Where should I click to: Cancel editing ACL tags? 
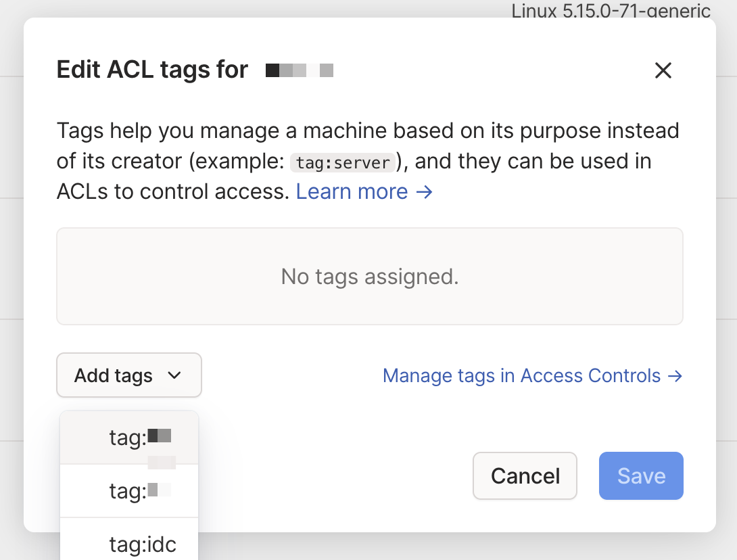(525, 476)
